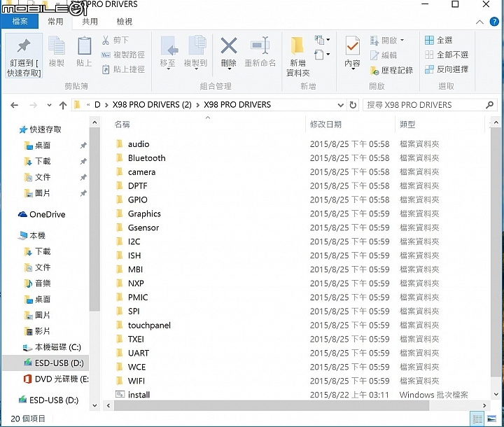Go back with the left arrow
504x427 pixels.
[15, 105]
